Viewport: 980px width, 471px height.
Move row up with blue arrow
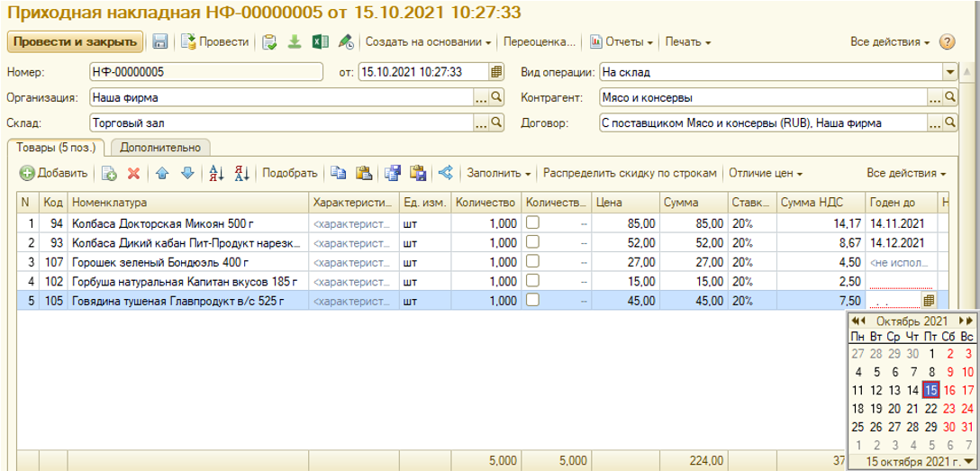(162, 174)
